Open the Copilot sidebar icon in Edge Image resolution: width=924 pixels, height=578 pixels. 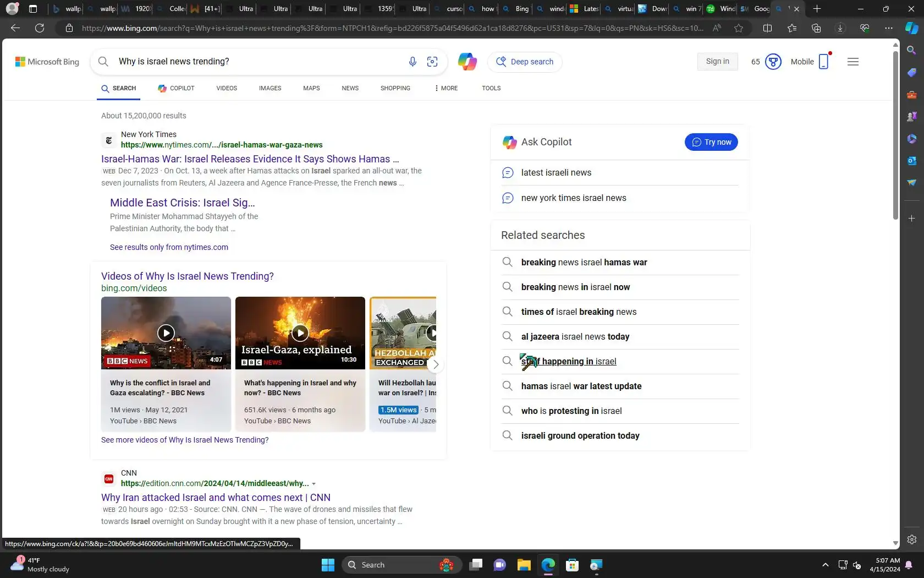pyautogui.click(x=911, y=28)
